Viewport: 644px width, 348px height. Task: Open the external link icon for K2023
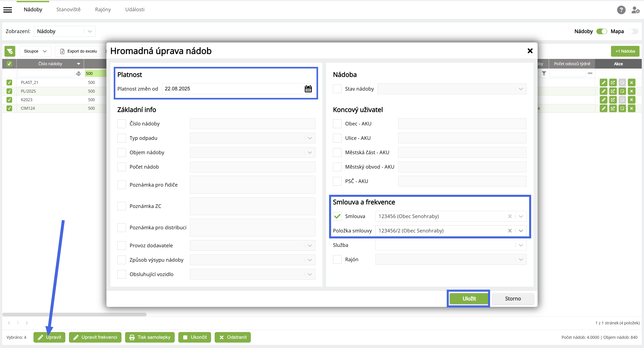pos(613,100)
